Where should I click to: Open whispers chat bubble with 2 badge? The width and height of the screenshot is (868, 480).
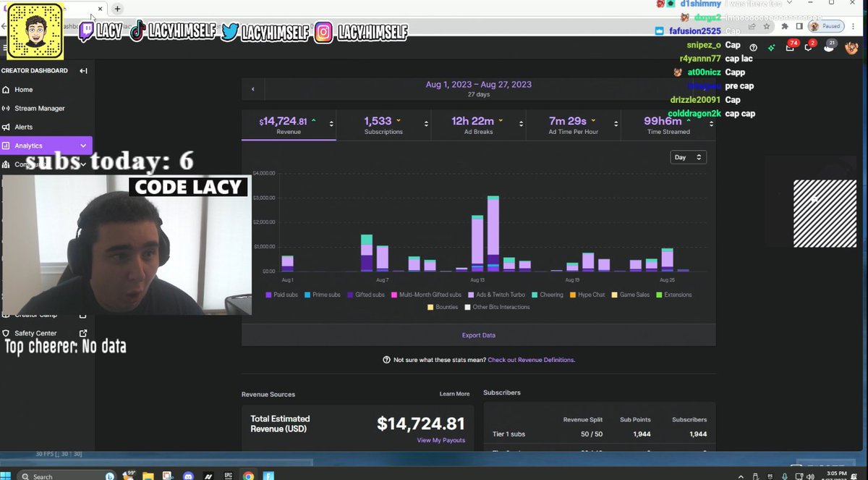(x=809, y=47)
